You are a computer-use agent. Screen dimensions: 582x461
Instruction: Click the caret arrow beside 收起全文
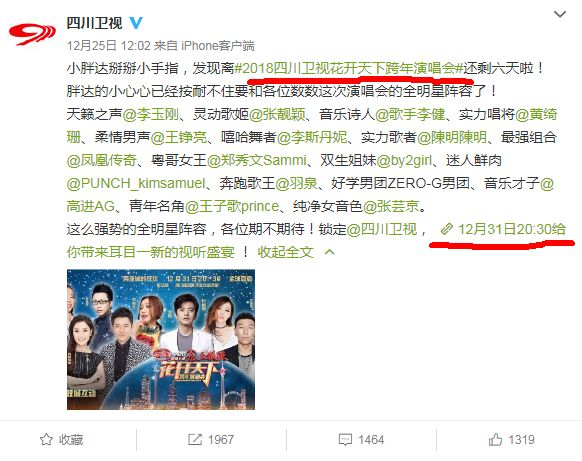coord(329,252)
